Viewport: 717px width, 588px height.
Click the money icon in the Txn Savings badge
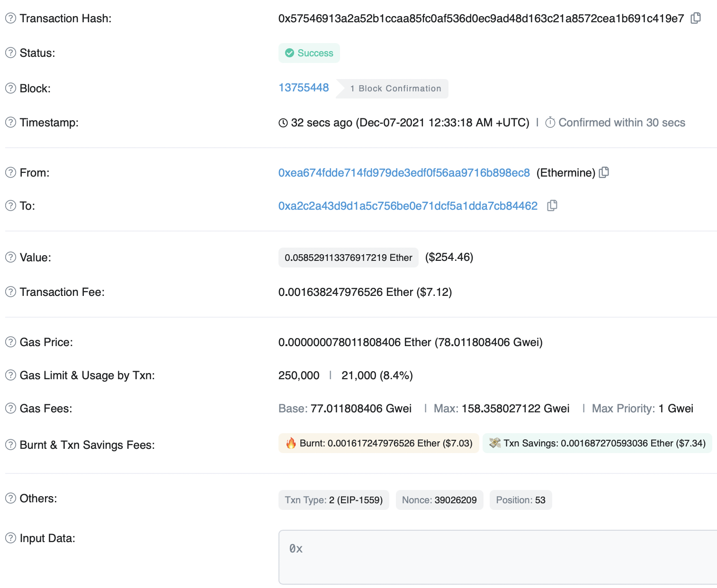click(x=495, y=443)
